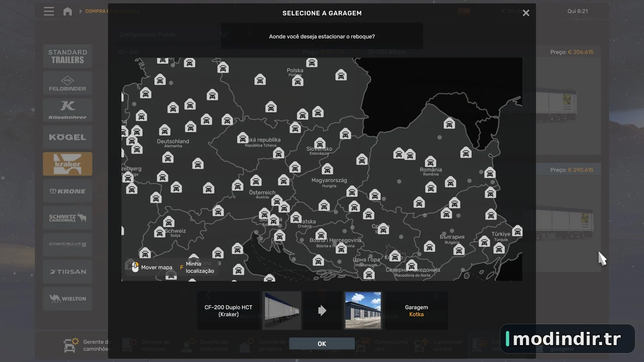Click the Kotka garage photo thumbnail

[363, 311]
